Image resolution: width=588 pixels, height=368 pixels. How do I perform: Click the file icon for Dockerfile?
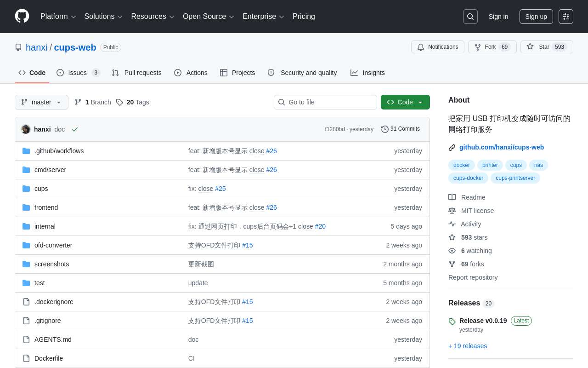point(26,358)
